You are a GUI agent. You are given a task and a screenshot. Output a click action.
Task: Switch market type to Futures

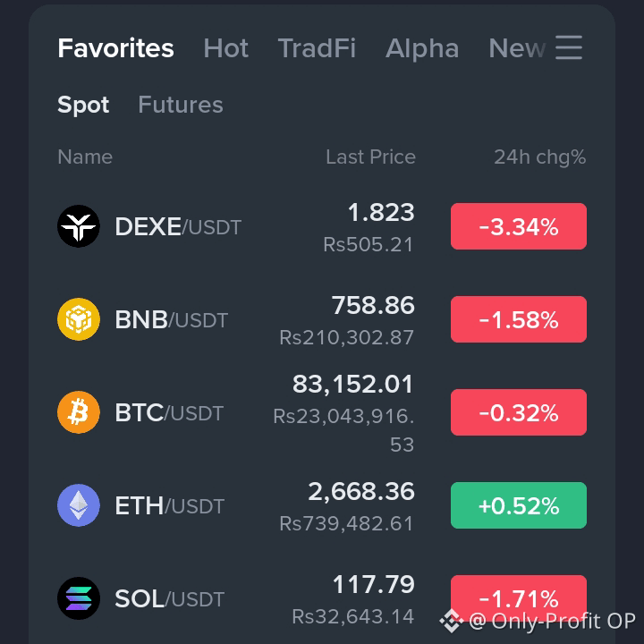[x=181, y=105]
